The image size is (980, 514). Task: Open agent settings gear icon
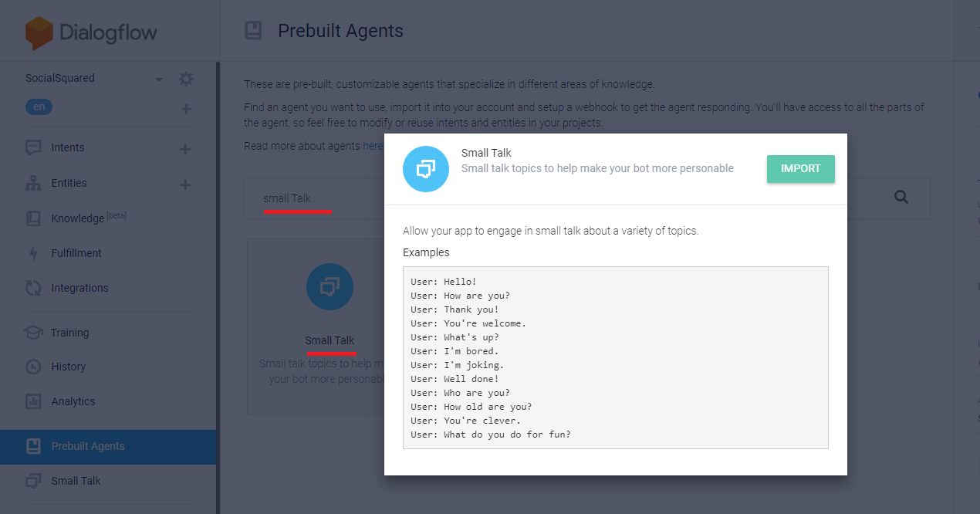tap(186, 79)
